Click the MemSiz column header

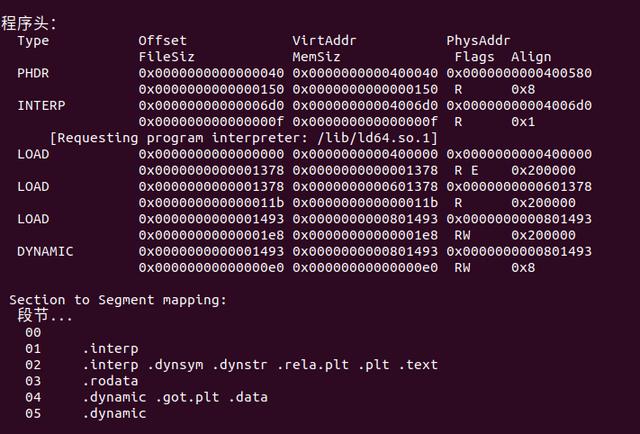pyautogui.click(x=316, y=57)
